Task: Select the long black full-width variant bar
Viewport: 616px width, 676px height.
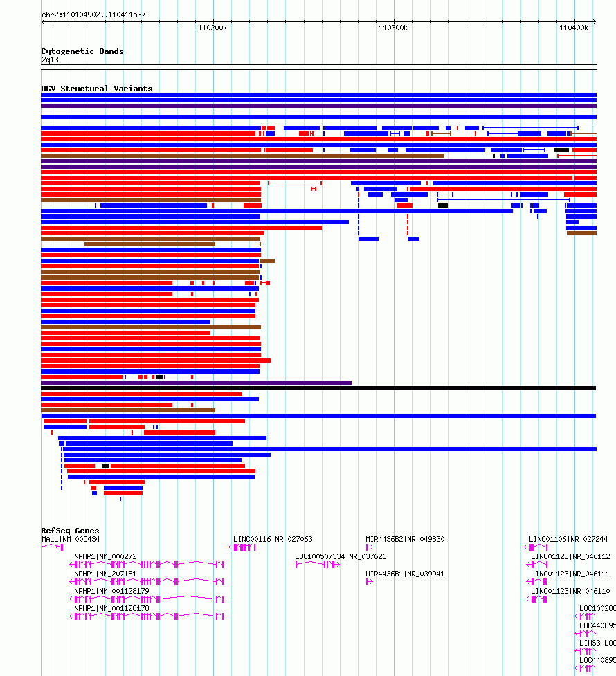Action: [x=318, y=388]
